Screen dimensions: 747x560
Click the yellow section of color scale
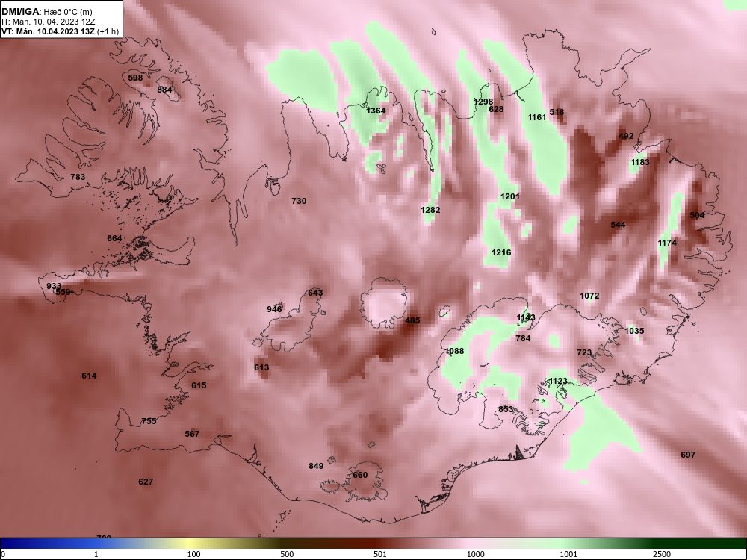190,544
